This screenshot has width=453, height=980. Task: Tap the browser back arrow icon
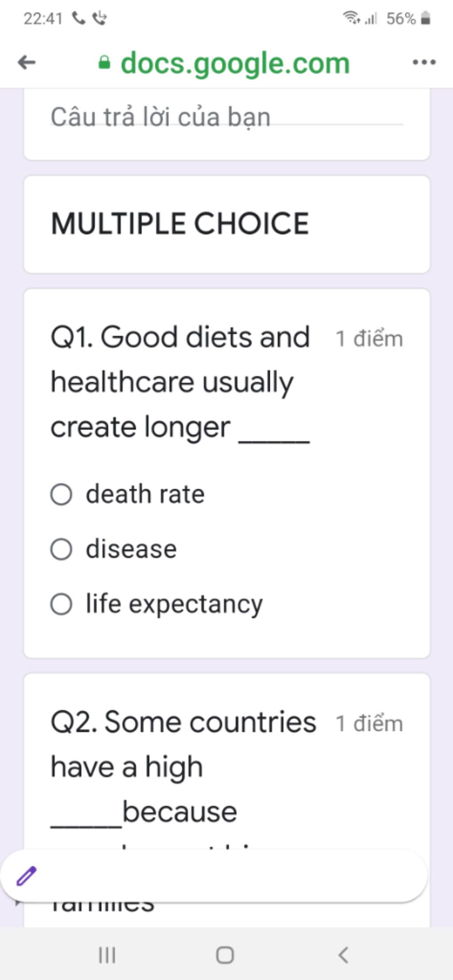coord(27,62)
